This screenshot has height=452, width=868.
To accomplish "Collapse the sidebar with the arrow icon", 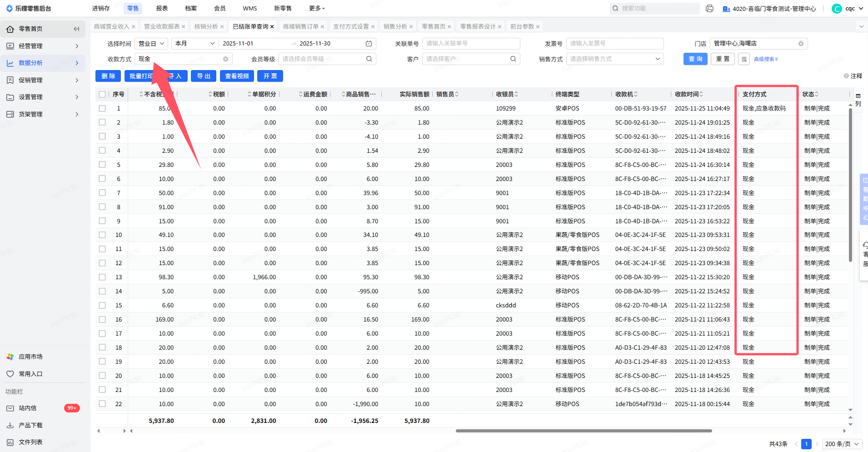I will tap(76, 29).
